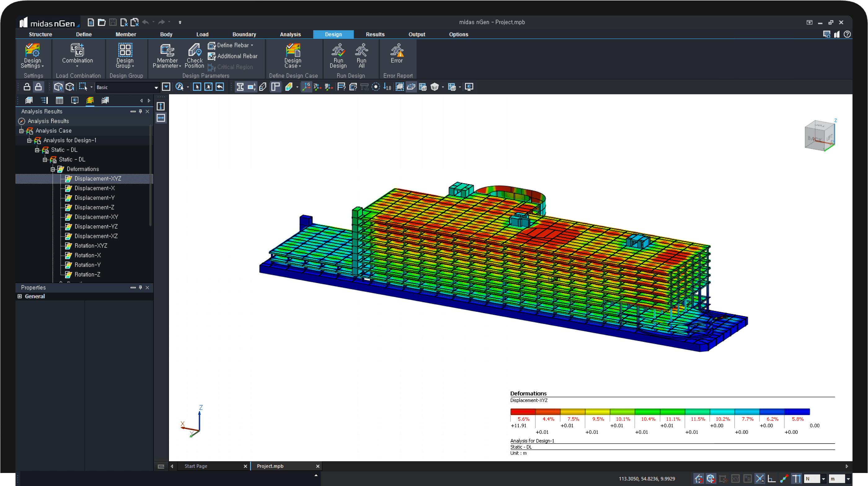Viewport: 868px width, 486px height.
Task: Open the Error report icon
Action: [x=396, y=53]
